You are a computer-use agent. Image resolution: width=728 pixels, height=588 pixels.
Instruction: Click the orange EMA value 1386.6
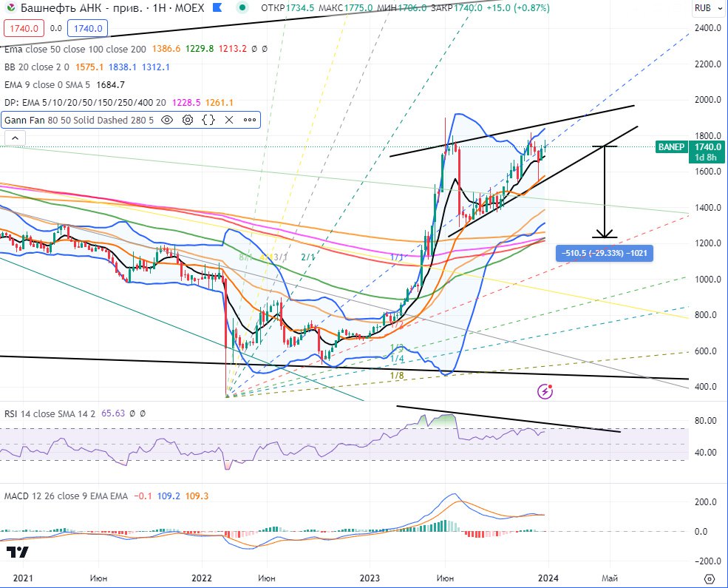[166, 49]
